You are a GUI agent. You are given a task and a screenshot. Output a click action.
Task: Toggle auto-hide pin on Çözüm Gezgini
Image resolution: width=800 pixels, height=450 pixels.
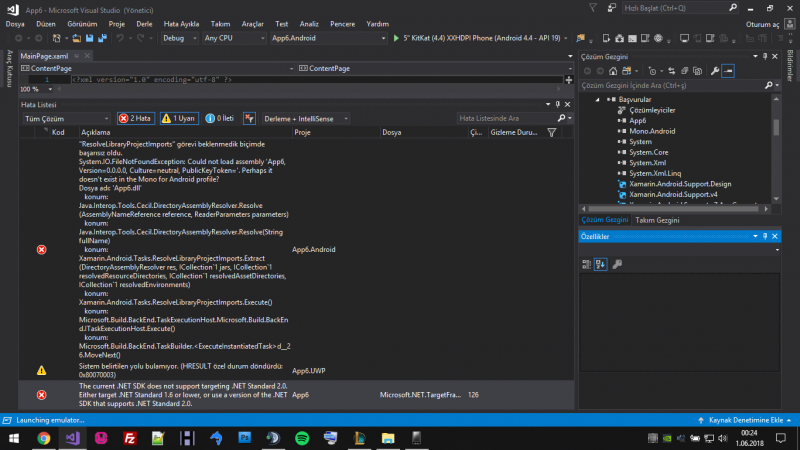(x=765, y=57)
